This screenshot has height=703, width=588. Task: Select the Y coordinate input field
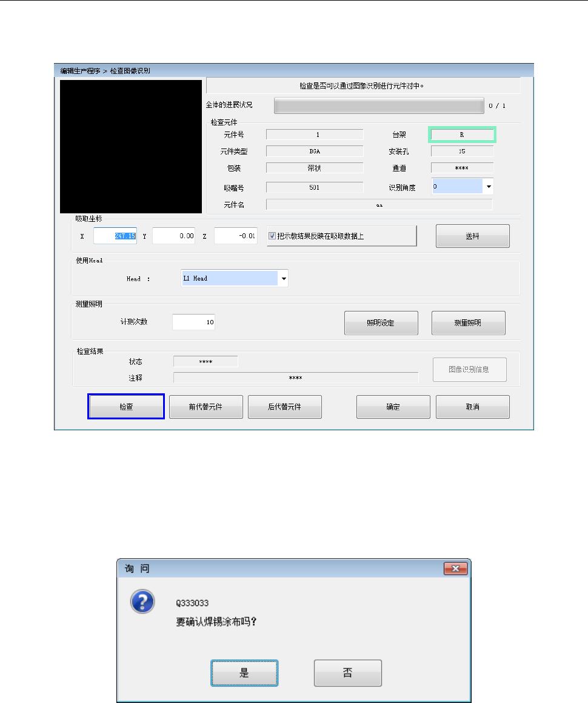click(173, 236)
